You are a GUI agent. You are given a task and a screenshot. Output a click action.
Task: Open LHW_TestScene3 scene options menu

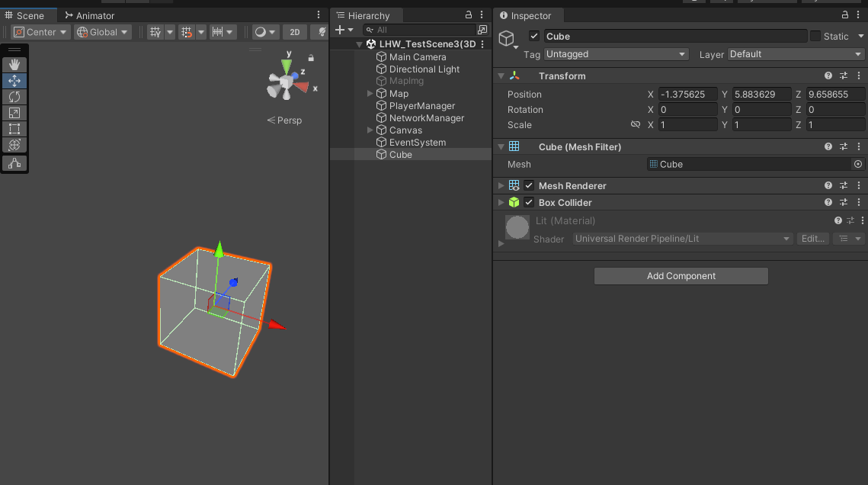(482, 43)
